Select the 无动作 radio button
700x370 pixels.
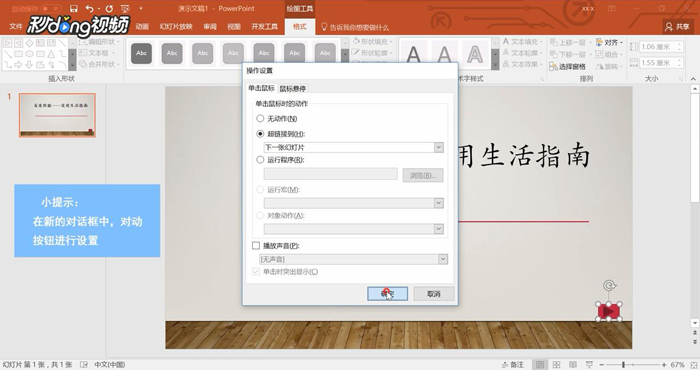coord(260,119)
